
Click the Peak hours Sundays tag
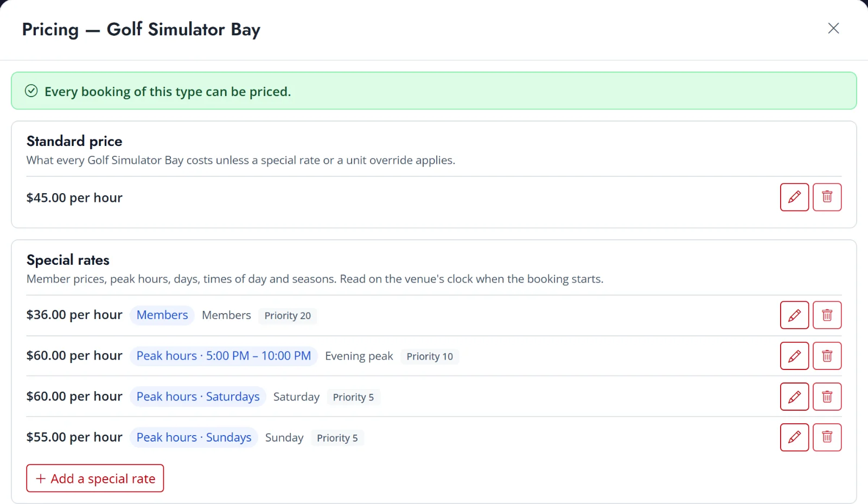pyautogui.click(x=194, y=437)
